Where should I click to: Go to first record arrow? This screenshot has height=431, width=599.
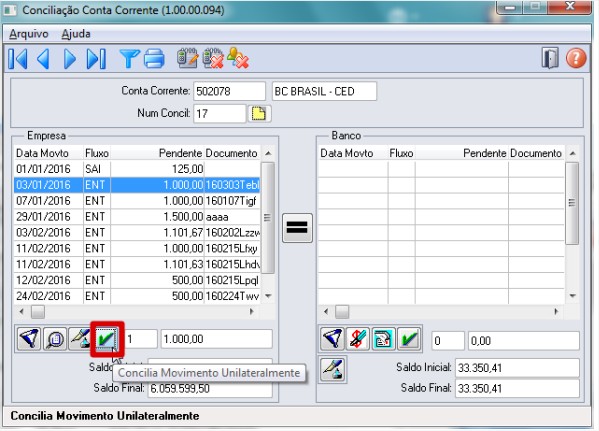click(18, 59)
